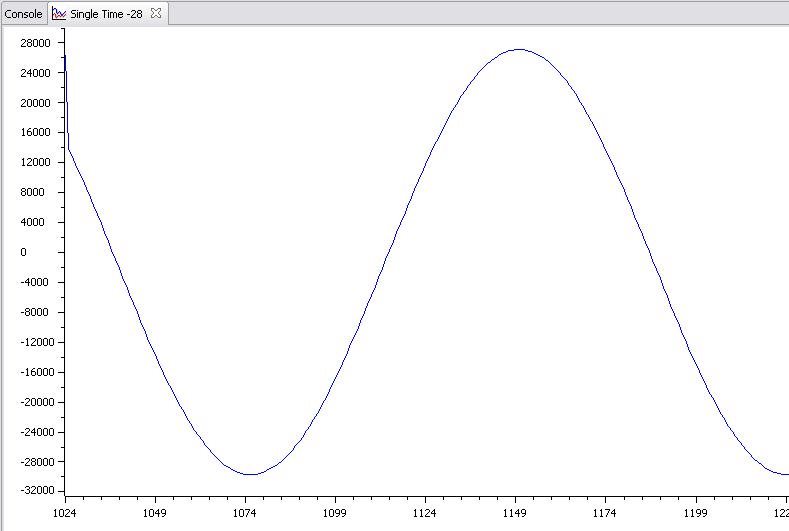Click the 1149 x-axis label
The width and height of the screenshot is (789, 531).
tap(515, 513)
